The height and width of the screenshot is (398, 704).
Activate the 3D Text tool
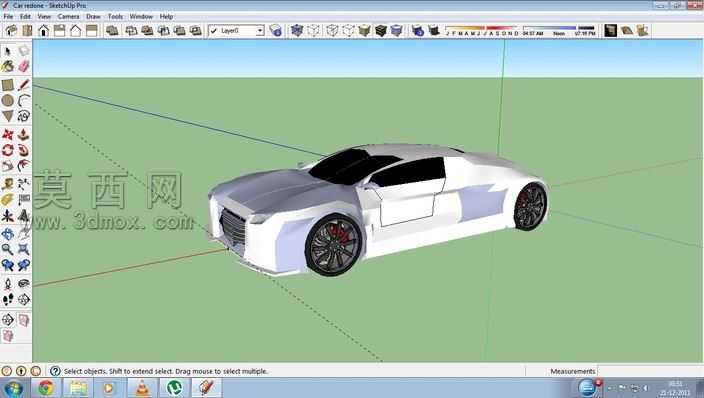pos(24,216)
